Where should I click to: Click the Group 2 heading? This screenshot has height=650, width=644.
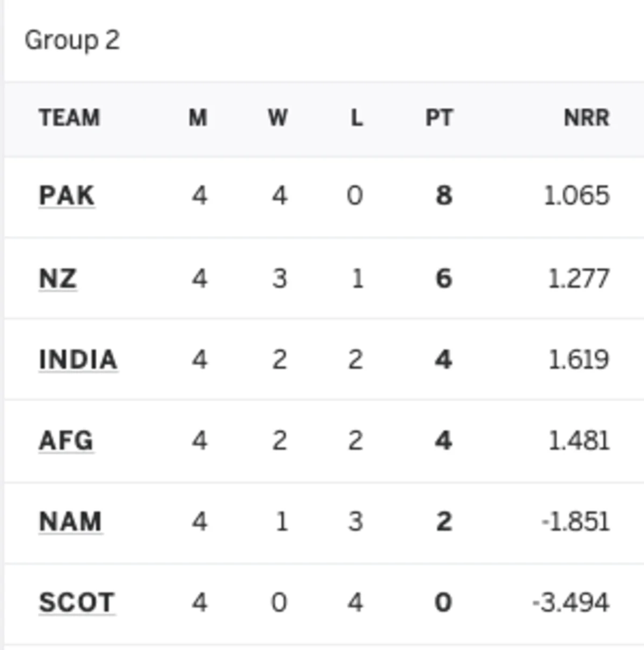click(72, 40)
